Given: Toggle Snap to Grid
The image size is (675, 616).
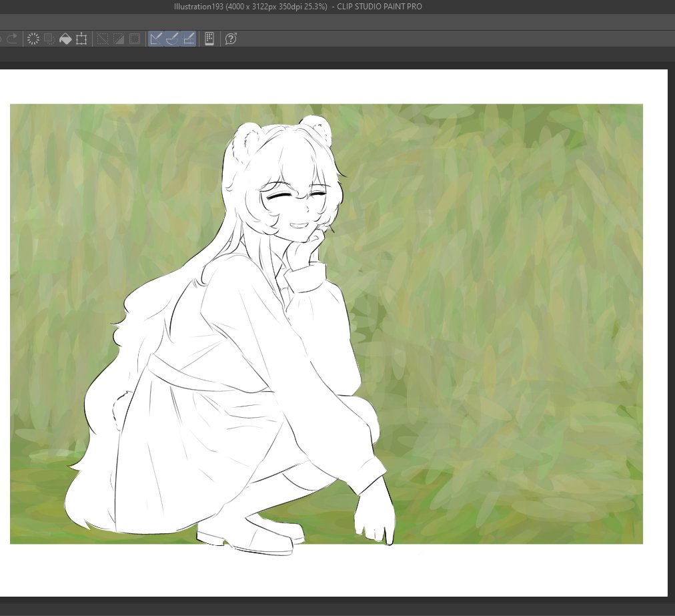Looking at the screenshot, I should click(189, 39).
